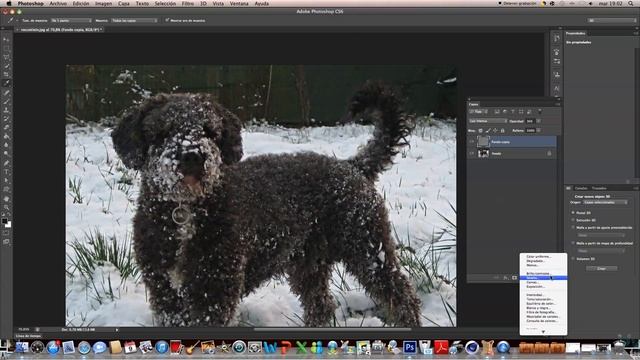Toggle 'Mostrar aro de muestra' checkbox
The height and width of the screenshot is (360, 640).
pyautogui.click(x=167, y=20)
